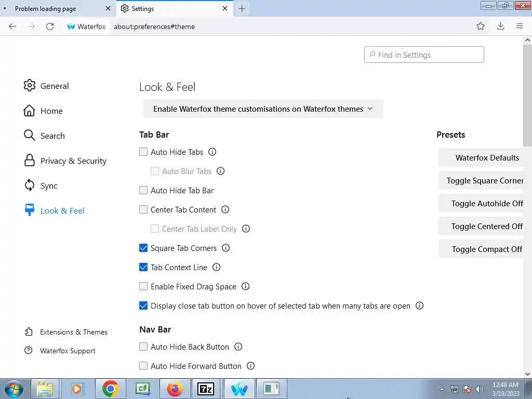Viewport: 532px width, 399px height.
Task: Click Toggle Centered Off preset
Action: pos(481,227)
